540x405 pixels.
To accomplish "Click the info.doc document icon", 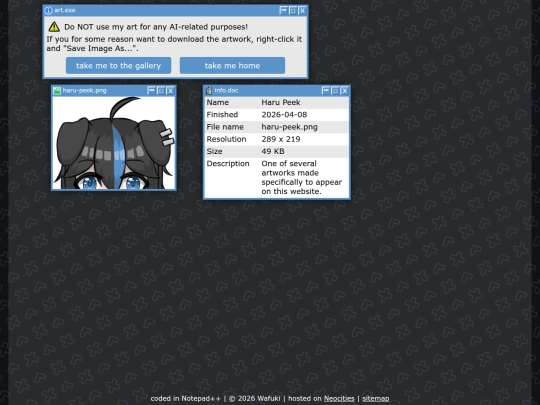I will pyautogui.click(x=209, y=91).
